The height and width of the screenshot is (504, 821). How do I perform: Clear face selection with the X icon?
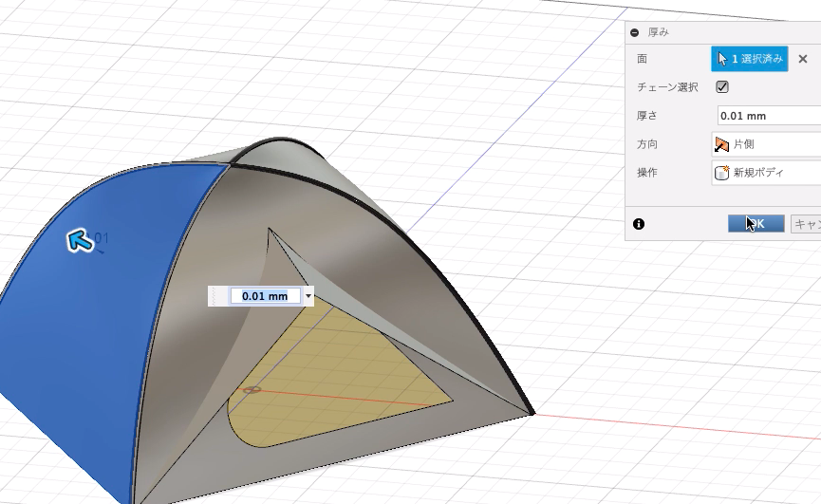point(803,59)
